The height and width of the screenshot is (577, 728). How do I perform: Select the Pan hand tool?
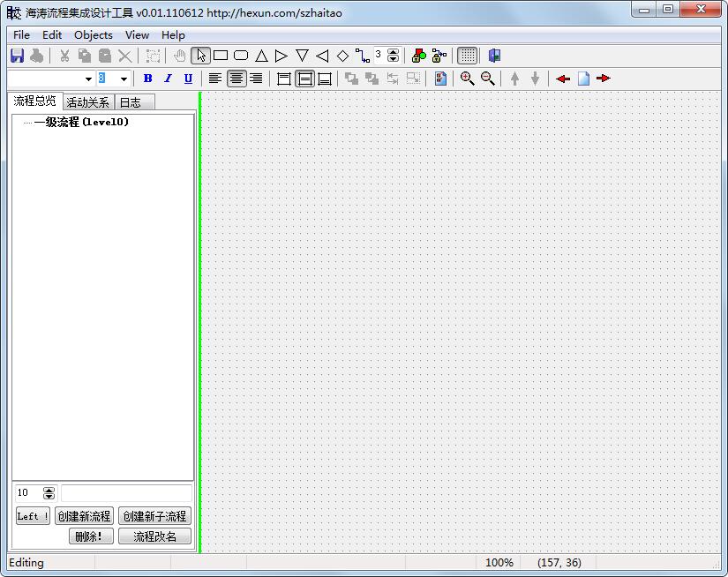[x=180, y=56]
